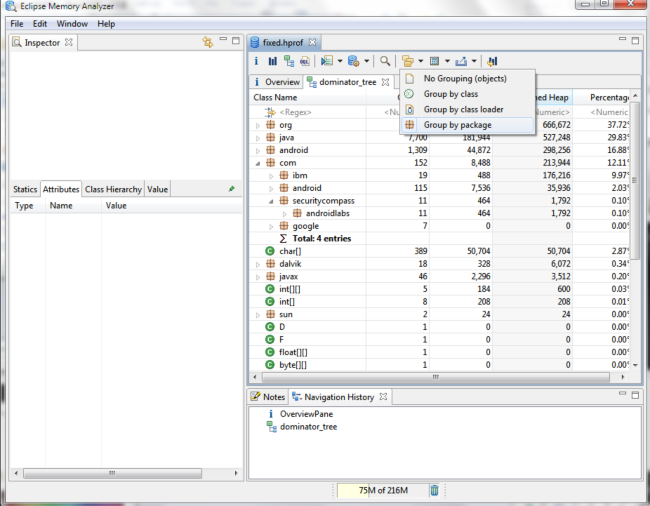Click the Calculate retained size icon
Viewport: 650px width, 506px height.
pyautogui.click(x=434, y=61)
